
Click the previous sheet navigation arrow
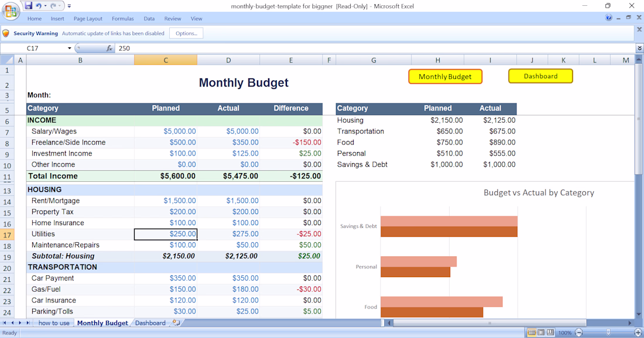[12, 323]
